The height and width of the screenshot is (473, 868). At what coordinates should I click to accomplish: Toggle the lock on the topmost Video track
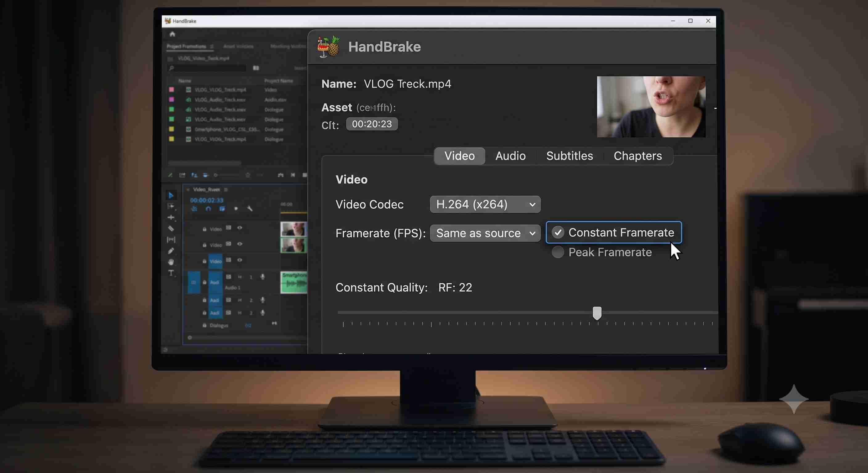pyautogui.click(x=205, y=229)
